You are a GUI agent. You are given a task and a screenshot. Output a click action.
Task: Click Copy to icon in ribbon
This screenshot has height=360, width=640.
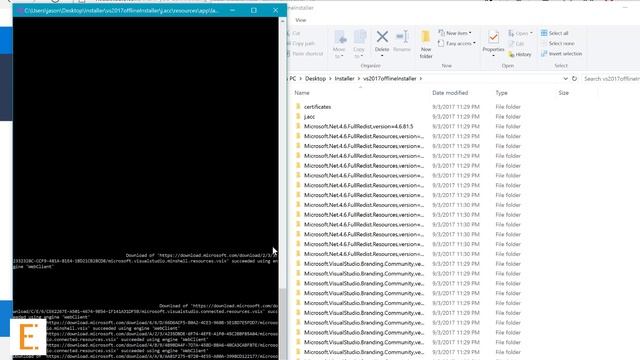[360, 38]
